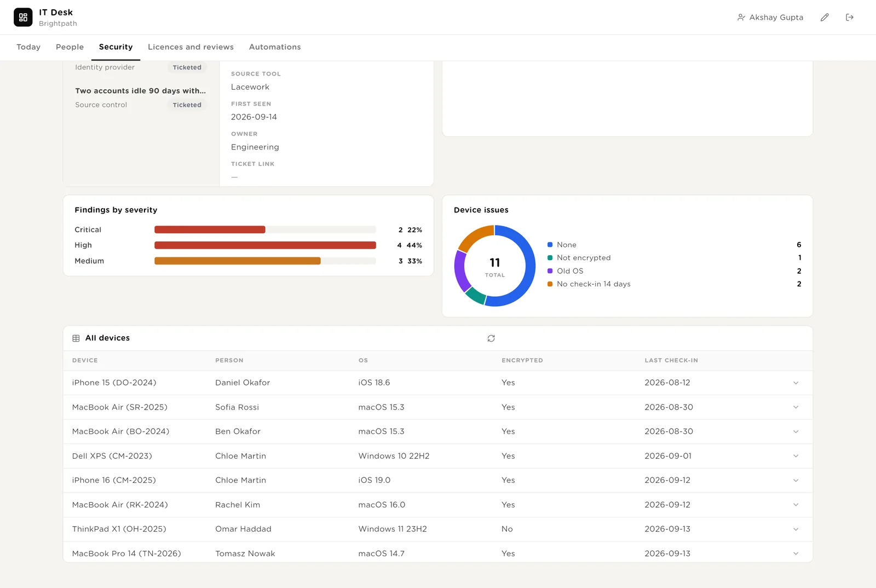The height and width of the screenshot is (588, 876).
Task: Click the Ticketed badge for Identity provider
Action: point(187,67)
